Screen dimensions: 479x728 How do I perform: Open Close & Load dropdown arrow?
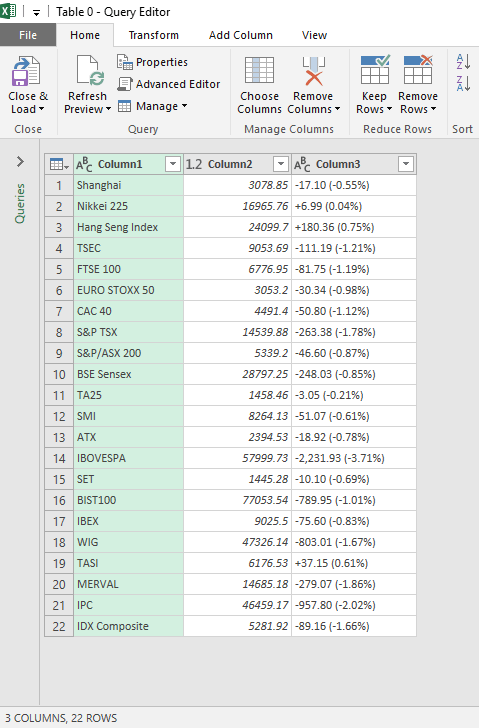(41, 109)
